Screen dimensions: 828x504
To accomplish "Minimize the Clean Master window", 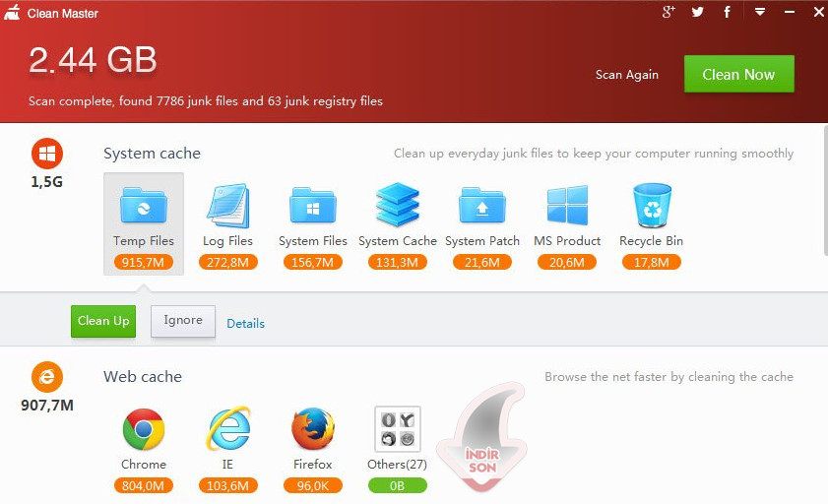I will [x=790, y=12].
